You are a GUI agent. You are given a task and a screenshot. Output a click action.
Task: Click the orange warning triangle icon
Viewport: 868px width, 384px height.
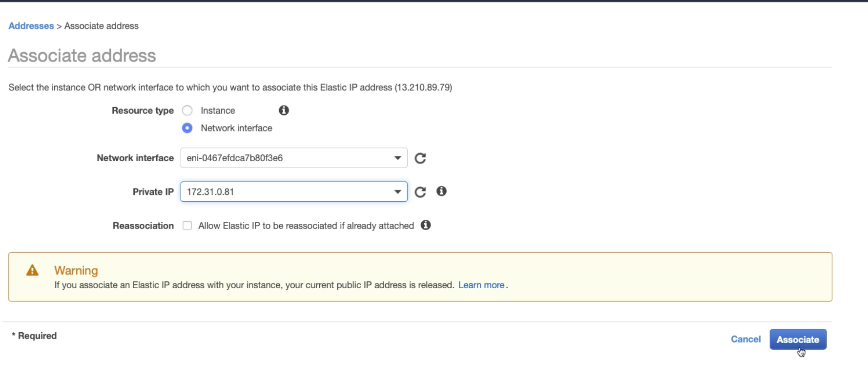tap(32, 270)
